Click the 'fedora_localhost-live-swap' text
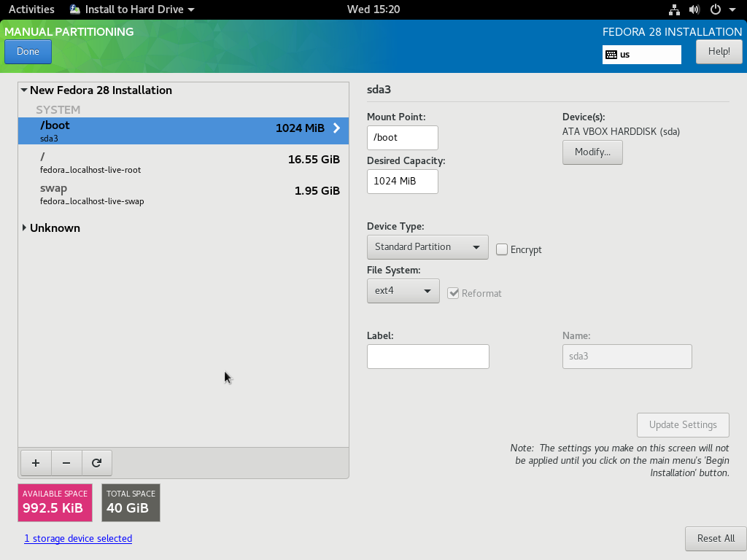The image size is (747, 560). click(x=92, y=201)
